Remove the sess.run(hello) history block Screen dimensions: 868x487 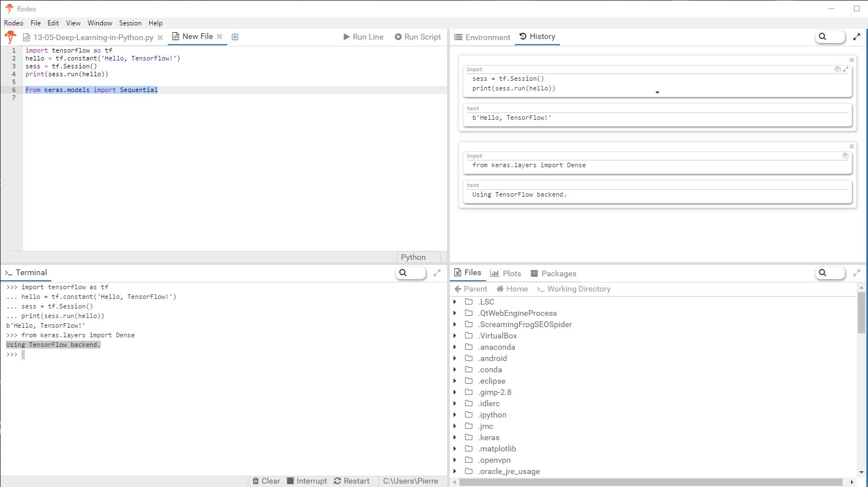click(852, 60)
